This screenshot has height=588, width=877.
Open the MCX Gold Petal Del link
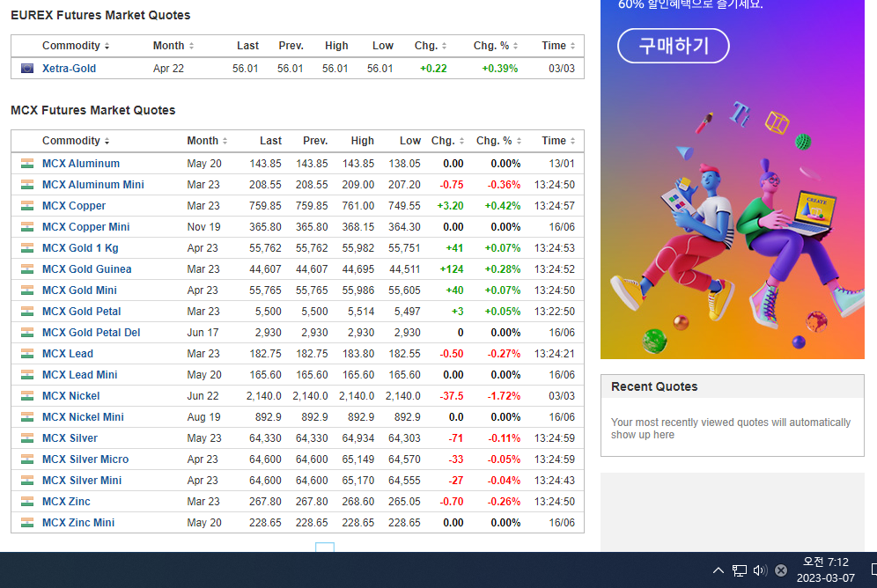(x=92, y=333)
